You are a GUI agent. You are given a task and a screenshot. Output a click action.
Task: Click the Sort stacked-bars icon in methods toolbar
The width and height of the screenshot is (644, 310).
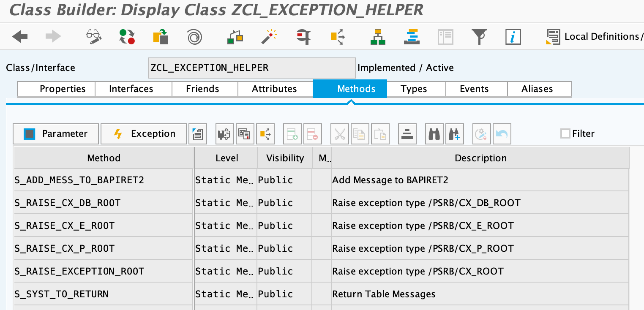407,134
